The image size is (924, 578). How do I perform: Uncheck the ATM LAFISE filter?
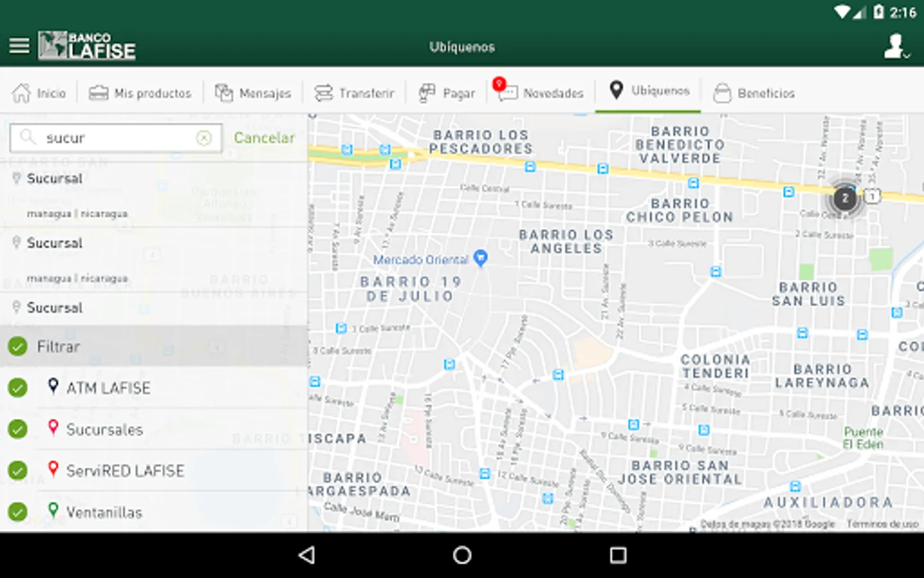pos(18,388)
